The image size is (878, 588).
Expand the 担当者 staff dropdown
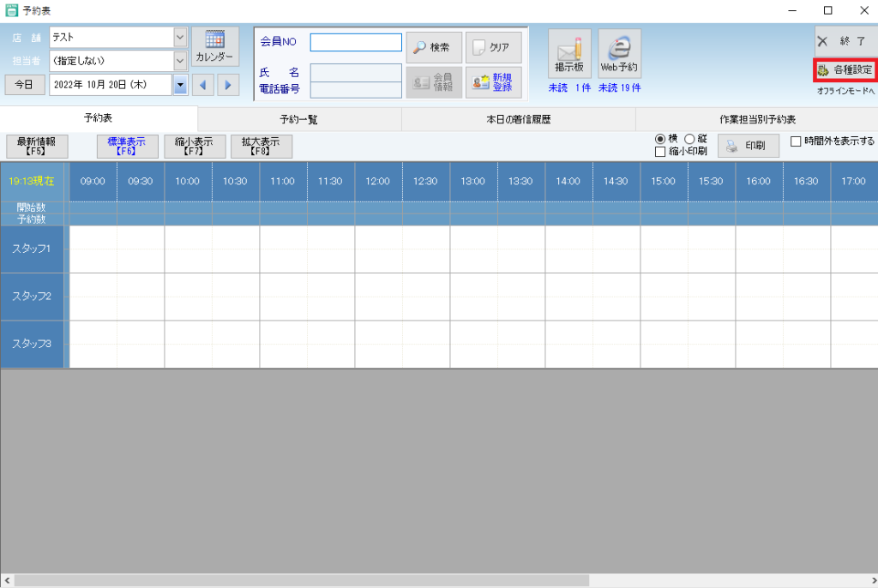180,61
